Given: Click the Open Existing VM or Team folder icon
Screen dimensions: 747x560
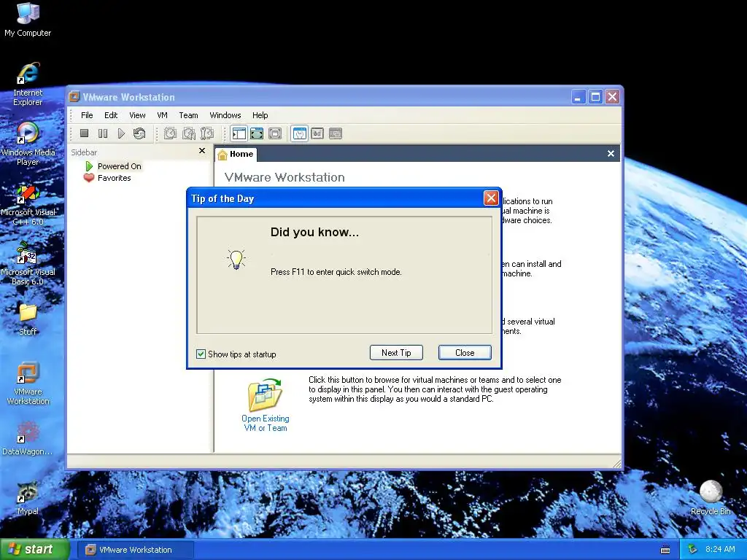Looking at the screenshot, I should click(x=266, y=394).
